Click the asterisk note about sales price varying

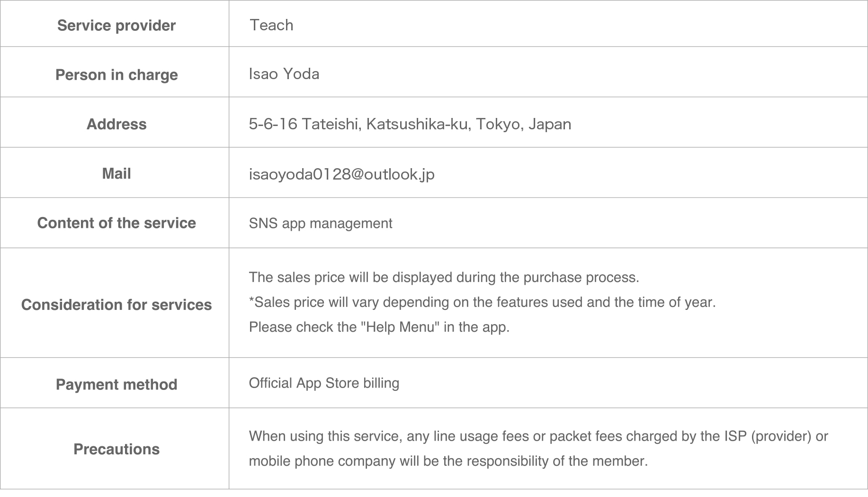[482, 302]
